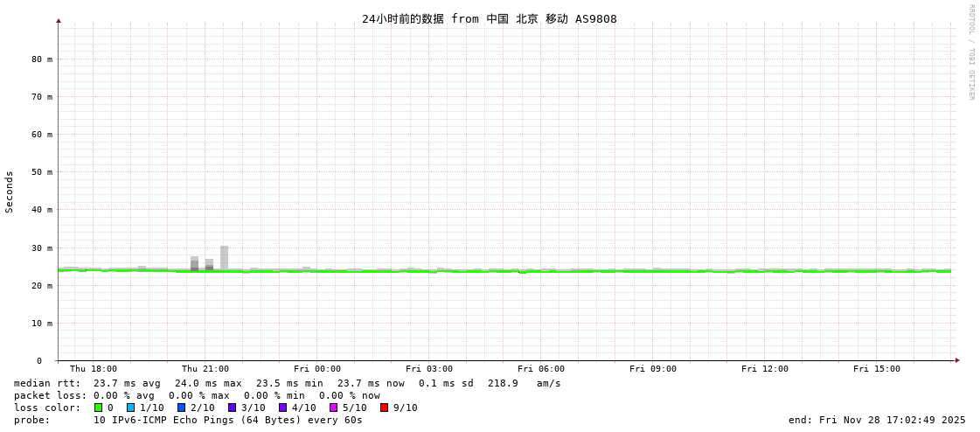Click the dark gray spike left of Thu 21:00
Screen dimensions: 980x432
pos(194,263)
